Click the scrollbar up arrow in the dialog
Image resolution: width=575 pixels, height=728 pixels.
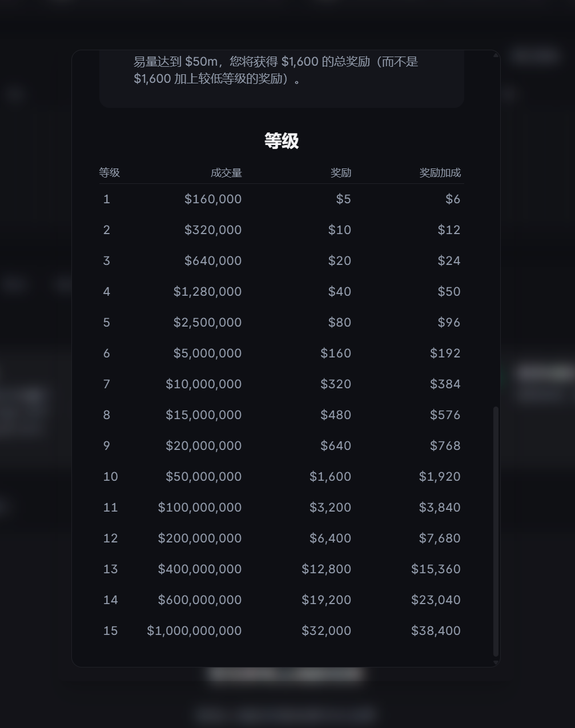tap(496, 55)
